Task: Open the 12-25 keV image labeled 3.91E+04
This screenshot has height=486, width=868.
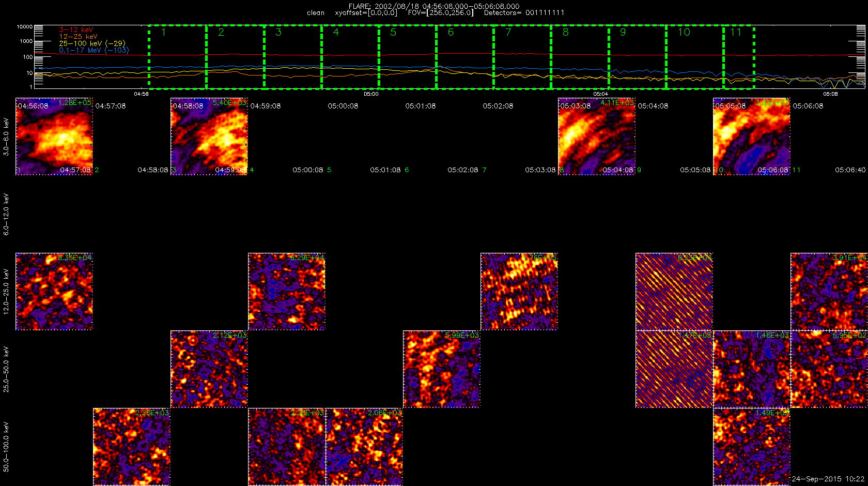Action: pos(829,292)
